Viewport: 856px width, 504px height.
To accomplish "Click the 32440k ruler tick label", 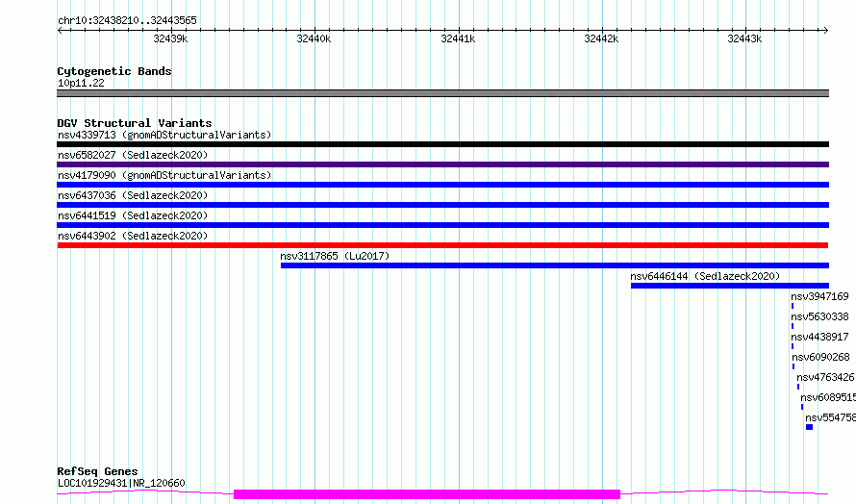I will (314, 38).
